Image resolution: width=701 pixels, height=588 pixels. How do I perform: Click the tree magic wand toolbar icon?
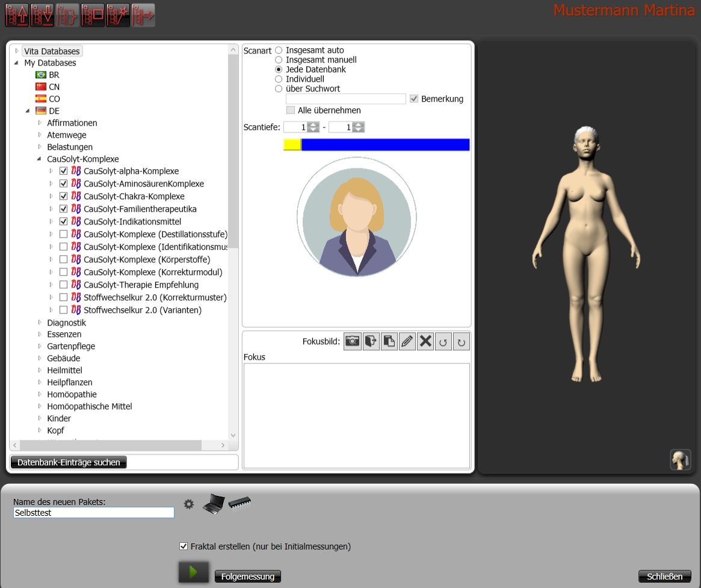pyautogui.click(x=118, y=16)
